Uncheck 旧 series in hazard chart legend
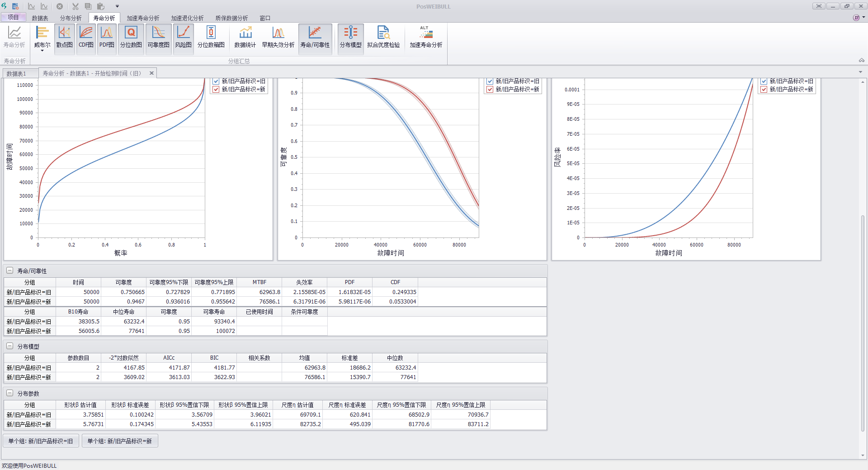This screenshot has width=868, height=470. coord(764,81)
